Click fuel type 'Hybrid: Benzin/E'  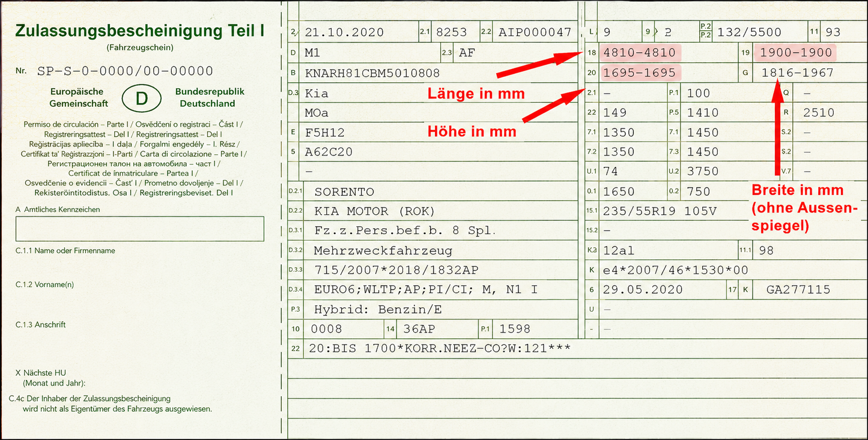tap(378, 310)
